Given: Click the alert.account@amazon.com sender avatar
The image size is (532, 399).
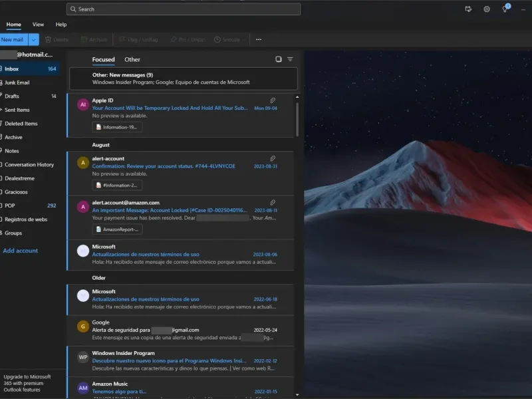Looking at the screenshot, I should [83, 207].
